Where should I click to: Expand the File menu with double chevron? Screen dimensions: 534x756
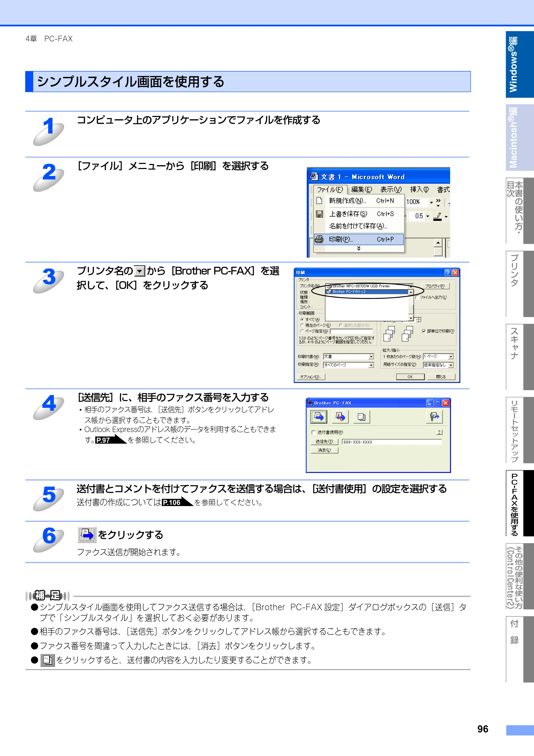point(359,248)
